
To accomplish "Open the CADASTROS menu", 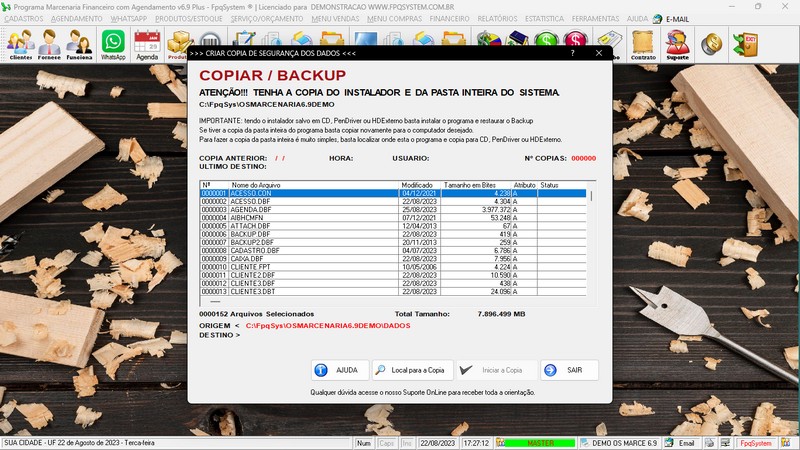I will (x=23, y=19).
